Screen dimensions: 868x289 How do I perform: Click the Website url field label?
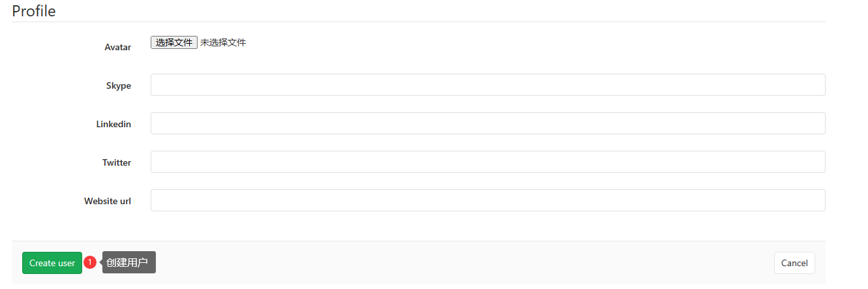click(108, 201)
